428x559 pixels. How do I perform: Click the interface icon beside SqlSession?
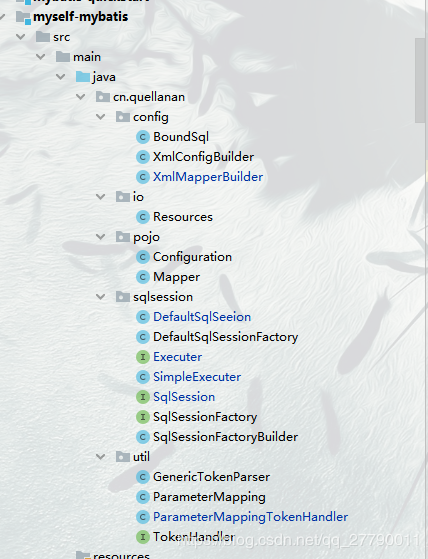click(143, 397)
